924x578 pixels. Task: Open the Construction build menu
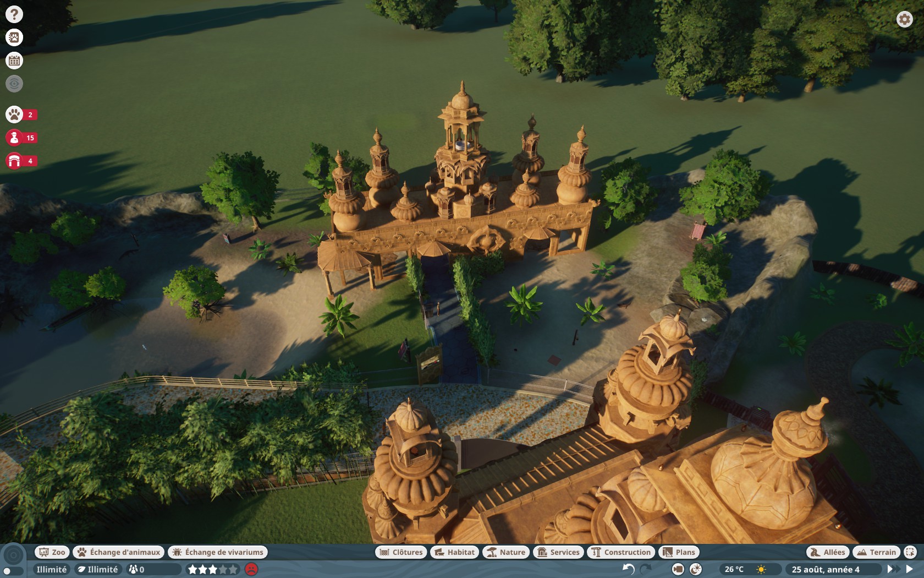[621, 552]
